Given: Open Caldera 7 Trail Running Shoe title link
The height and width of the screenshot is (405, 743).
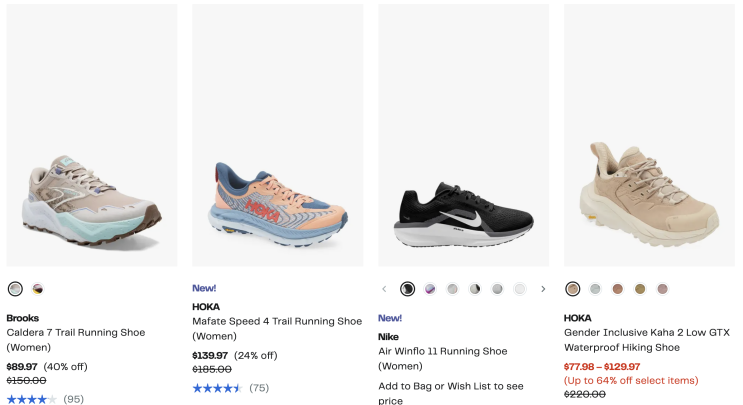Looking at the screenshot, I should point(75,333).
